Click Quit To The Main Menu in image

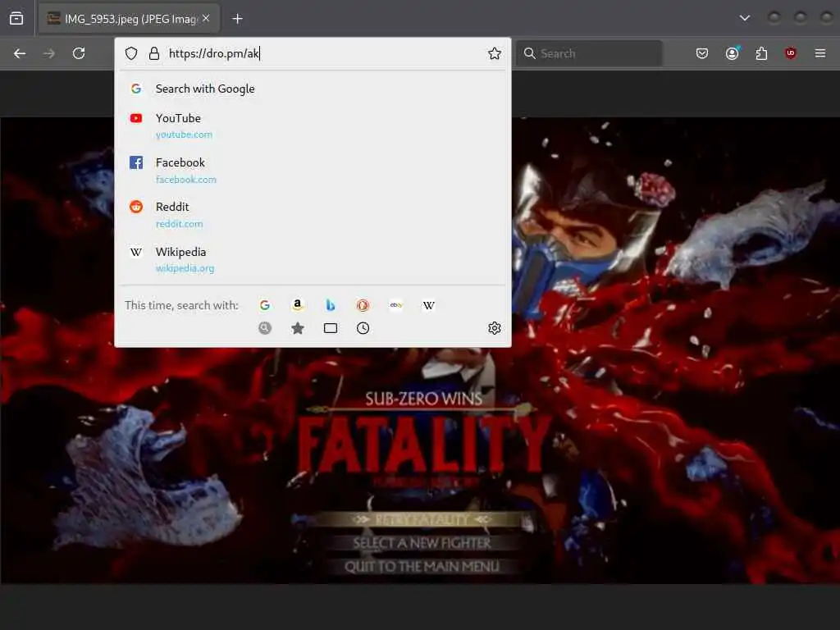[x=422, y=566]
